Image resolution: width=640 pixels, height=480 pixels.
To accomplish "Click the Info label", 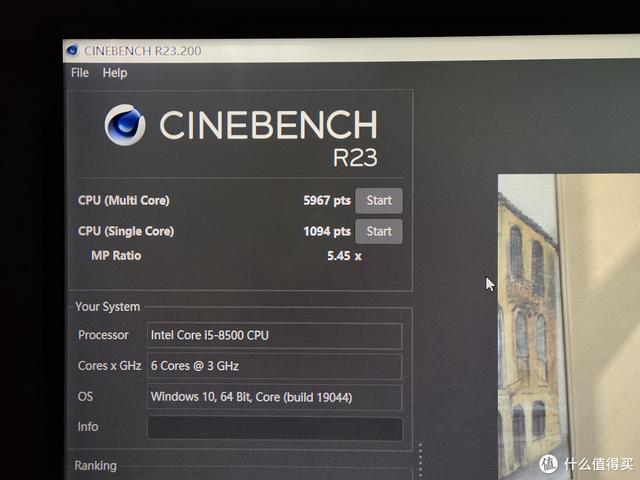I will [x=88, y=427].
